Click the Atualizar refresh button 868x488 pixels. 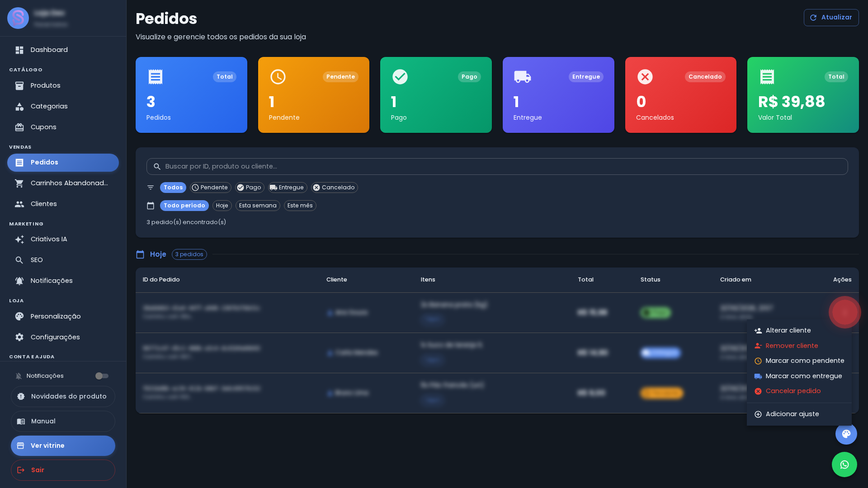click(x=831, y=18)
